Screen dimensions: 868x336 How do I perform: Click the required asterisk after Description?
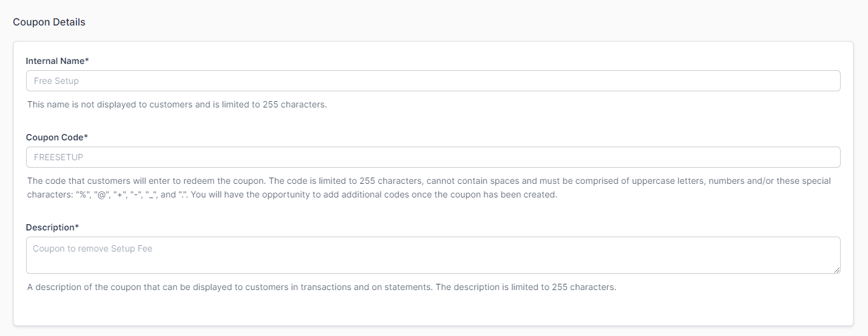[x=77, y=227]
